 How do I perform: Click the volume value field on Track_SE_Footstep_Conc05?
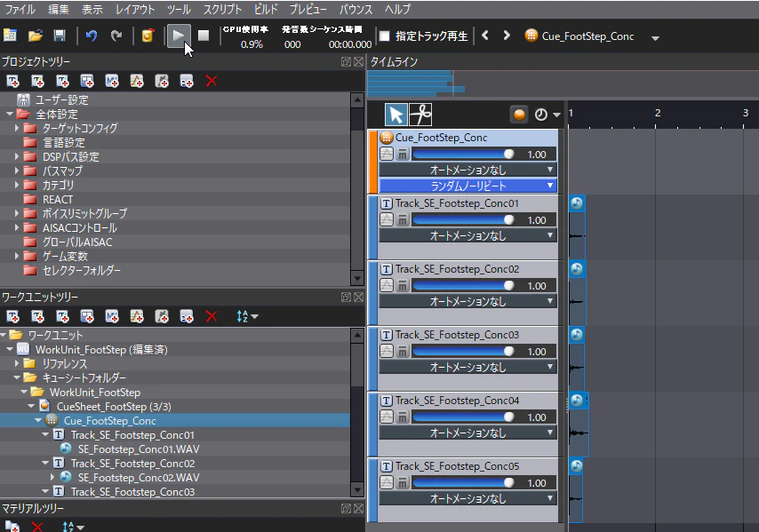pyautogui.click(x=536, y=482)
